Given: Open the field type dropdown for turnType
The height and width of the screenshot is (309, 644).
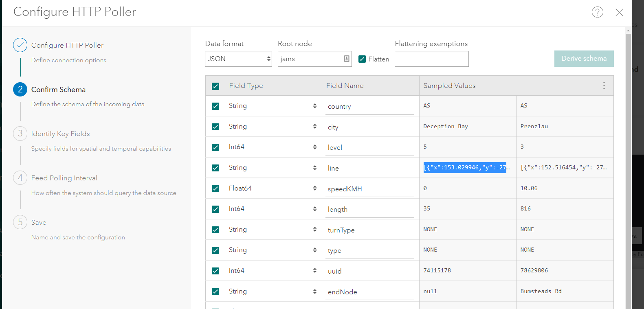Looking at the screenshot, I should click(x=273, y=230).
